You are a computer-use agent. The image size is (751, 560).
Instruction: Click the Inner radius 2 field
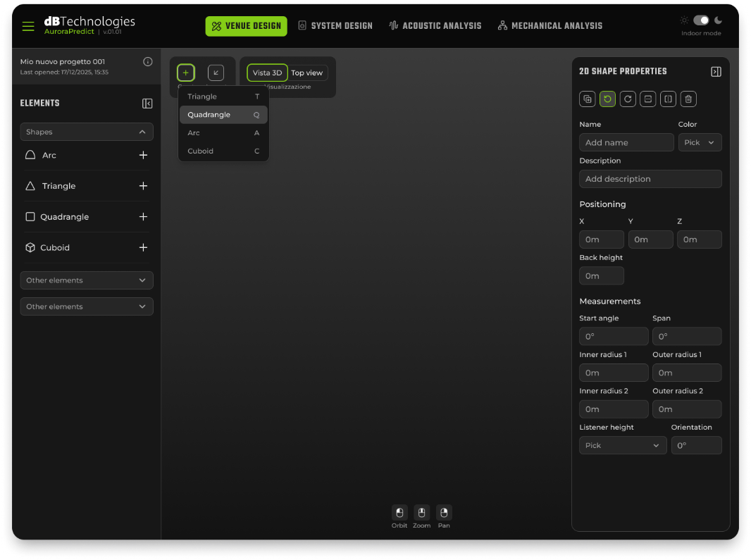614,409
